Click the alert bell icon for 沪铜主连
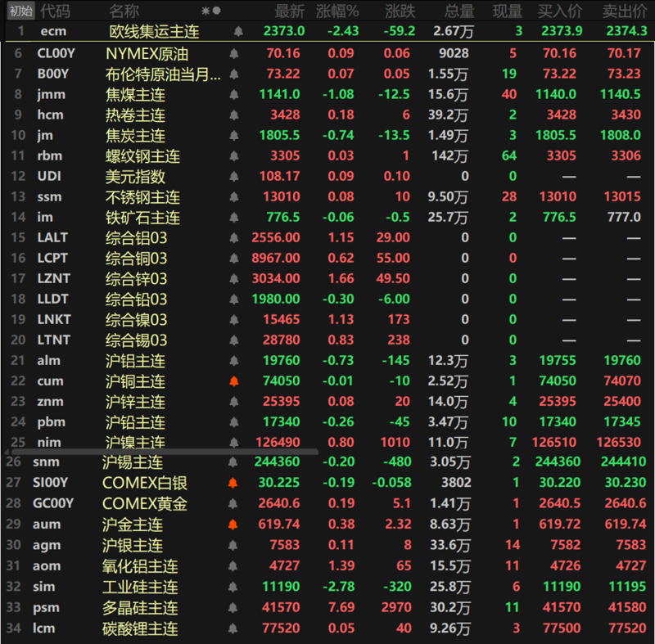 (x=233, y=381)
